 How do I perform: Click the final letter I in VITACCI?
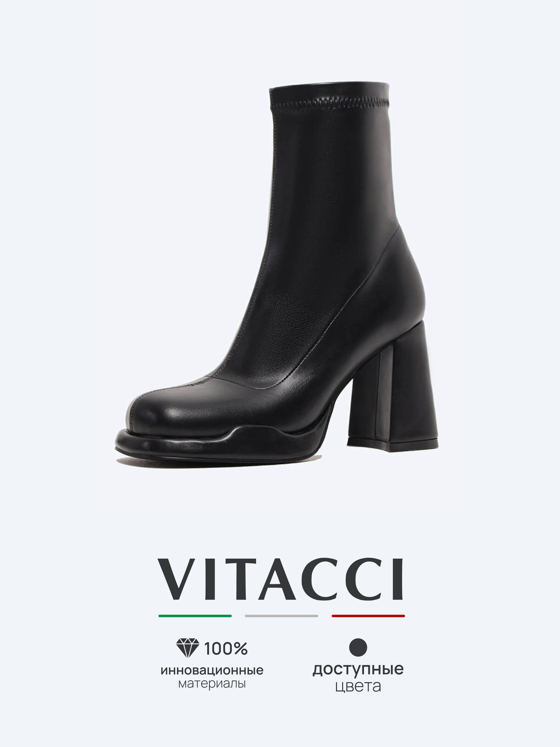click(x=399, y=579)
